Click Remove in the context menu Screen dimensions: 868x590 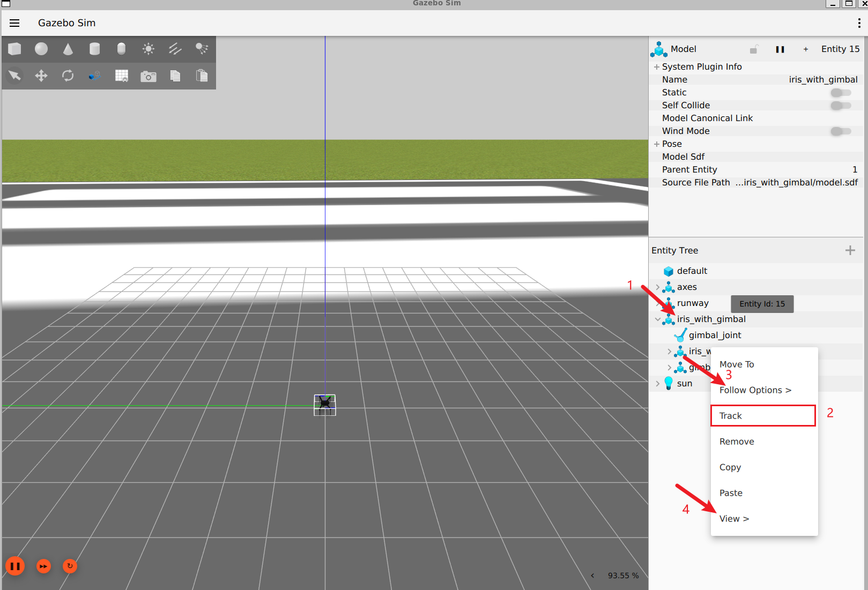(x=737, y=442)
